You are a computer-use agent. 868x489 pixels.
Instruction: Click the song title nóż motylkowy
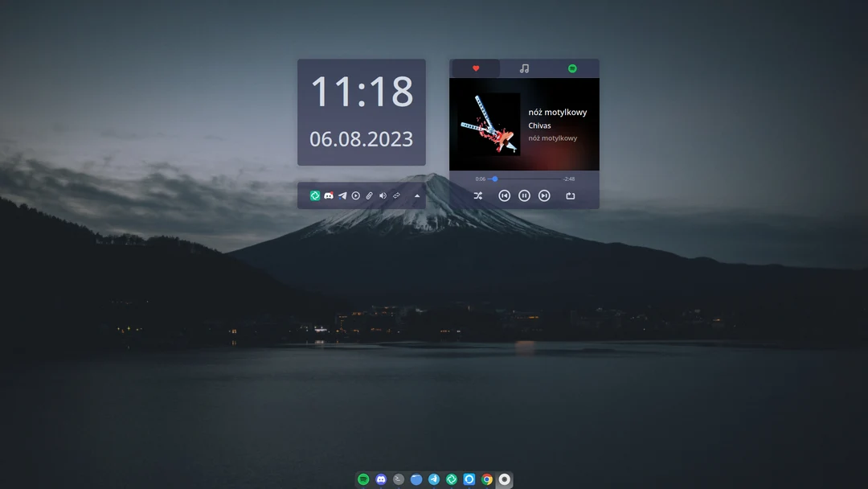(556, 113)
